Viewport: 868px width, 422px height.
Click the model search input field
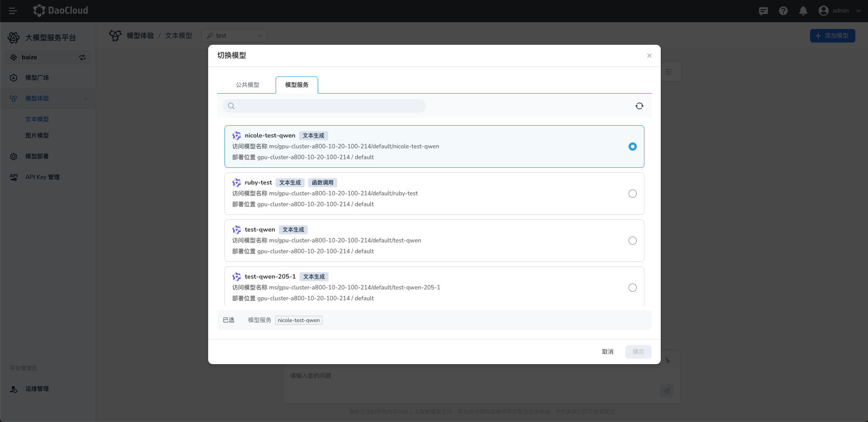click(330, 106)
